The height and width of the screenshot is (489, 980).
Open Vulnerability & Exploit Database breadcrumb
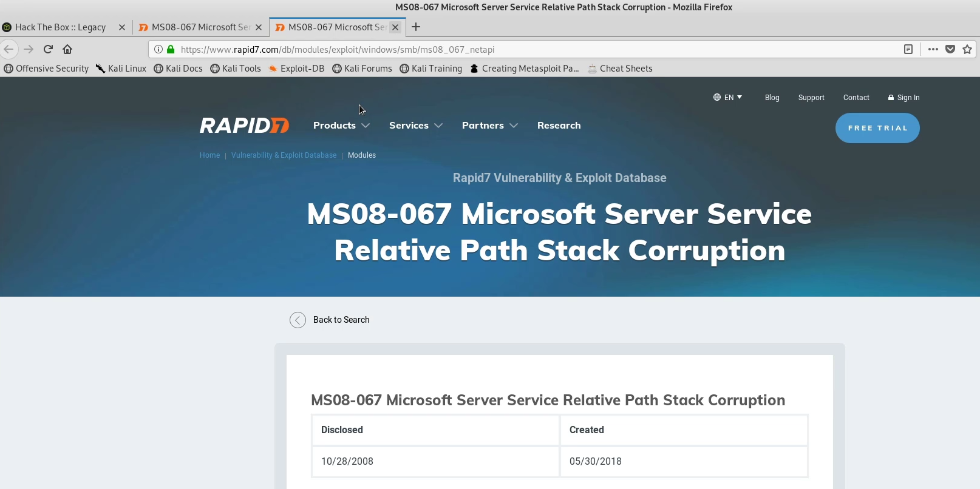click(284, 155)
